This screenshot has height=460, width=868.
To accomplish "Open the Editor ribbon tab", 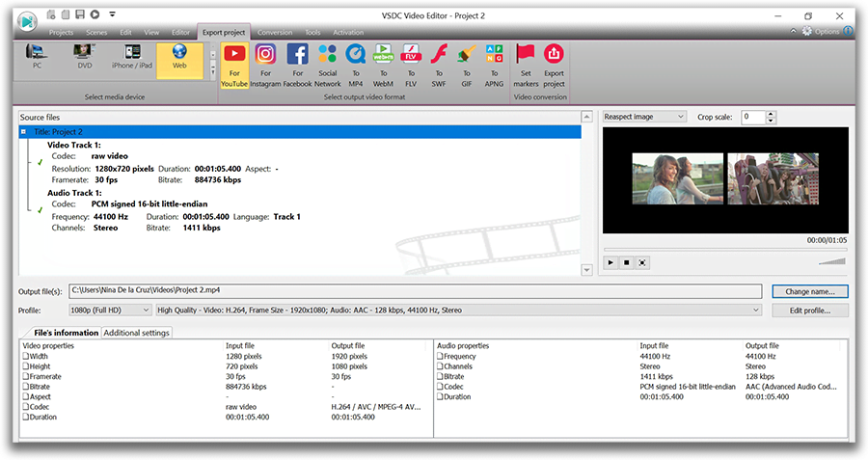I will click(180, 32).
